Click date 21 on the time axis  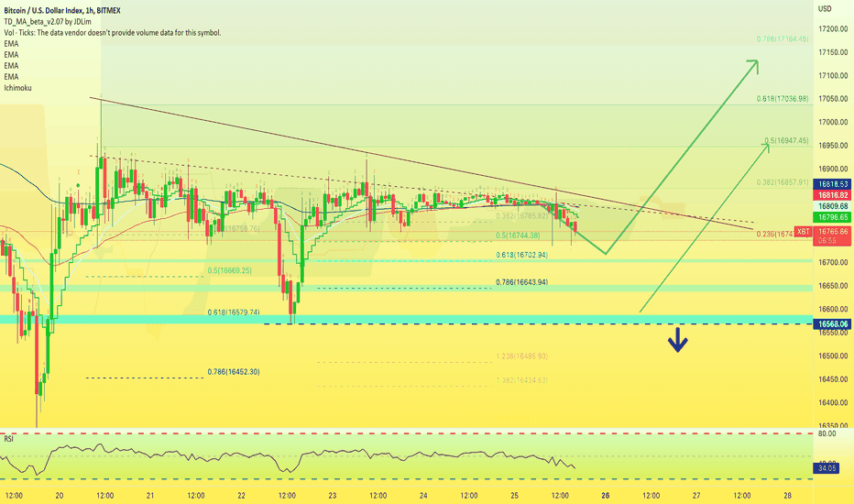[x=150, y=495]
